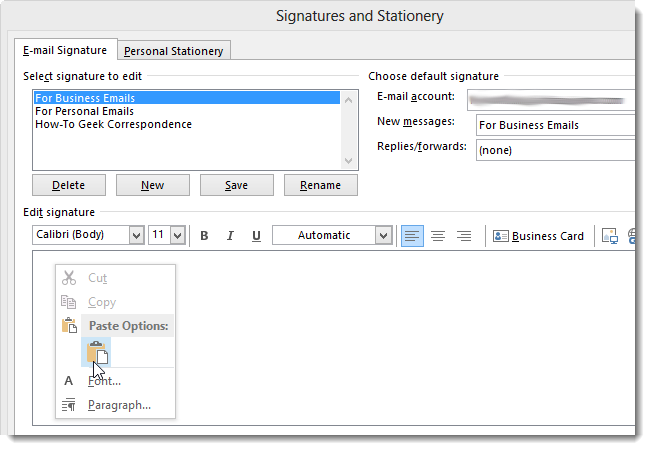This screenshot has height=450, width=650.
Task: Switch to the E-mail Signature tab
Action: (x=65, y=50)
